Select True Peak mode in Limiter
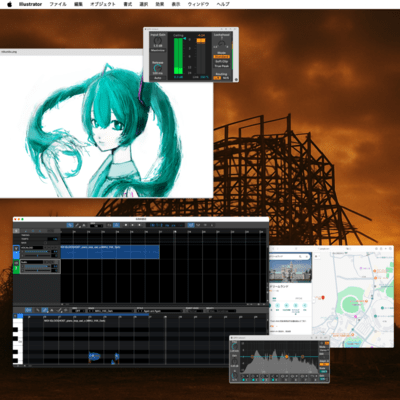This screenshot has width=400, height=400. coord(222,66)
